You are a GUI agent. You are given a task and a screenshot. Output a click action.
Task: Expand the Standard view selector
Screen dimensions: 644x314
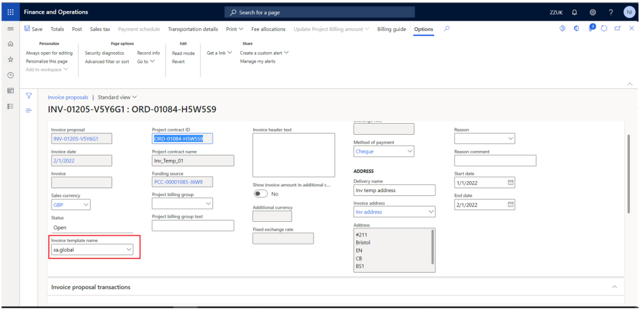coord(117,97)
